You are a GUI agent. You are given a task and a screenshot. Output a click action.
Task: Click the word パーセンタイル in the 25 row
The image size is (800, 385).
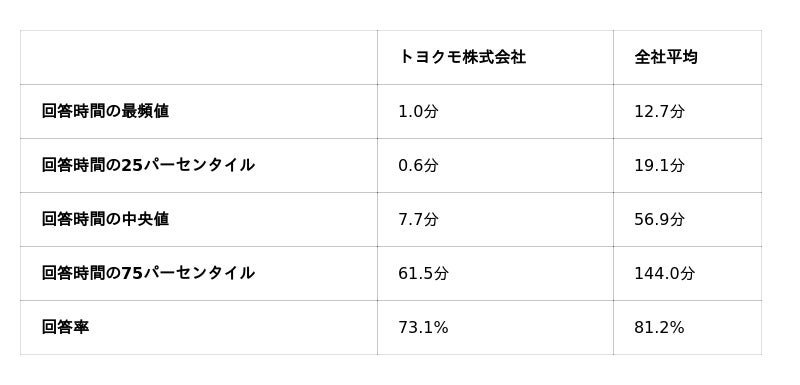pos(198,165)
